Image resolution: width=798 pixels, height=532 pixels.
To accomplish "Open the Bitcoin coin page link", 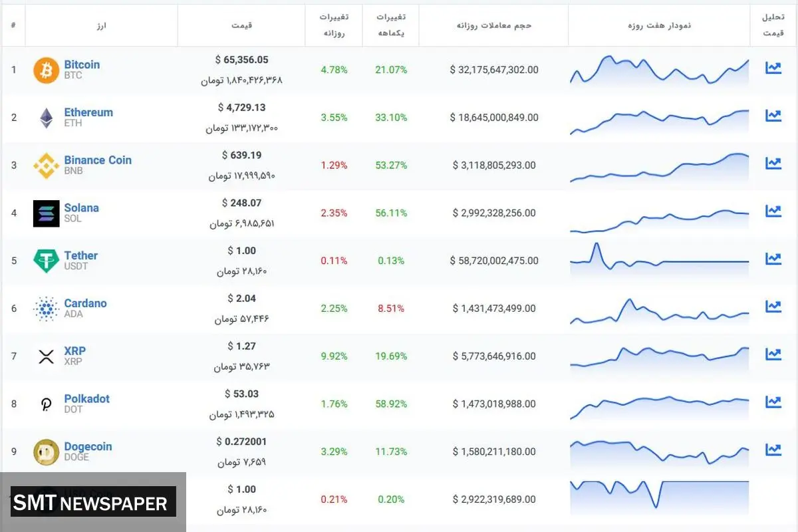I will click(82, 65).
